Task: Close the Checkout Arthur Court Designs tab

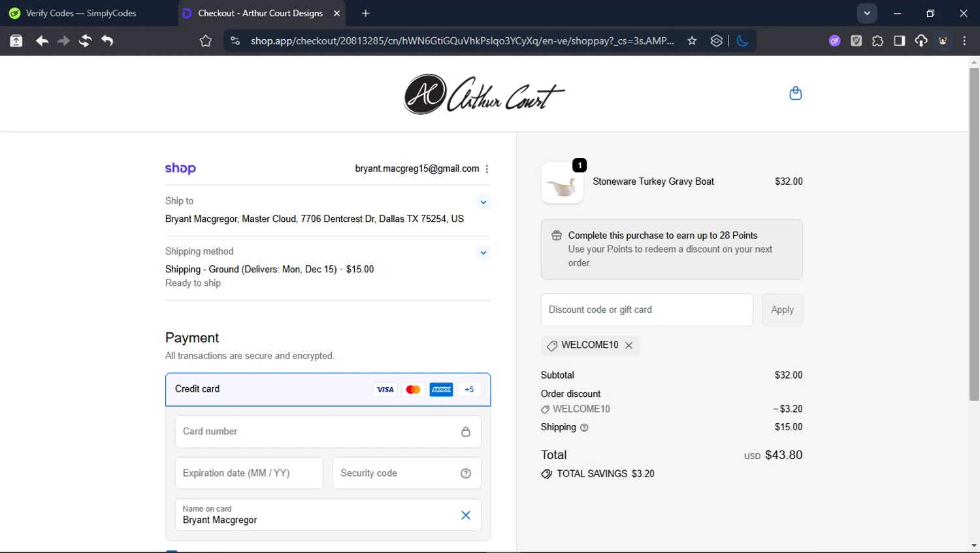Action: click(x=336, y=13)
